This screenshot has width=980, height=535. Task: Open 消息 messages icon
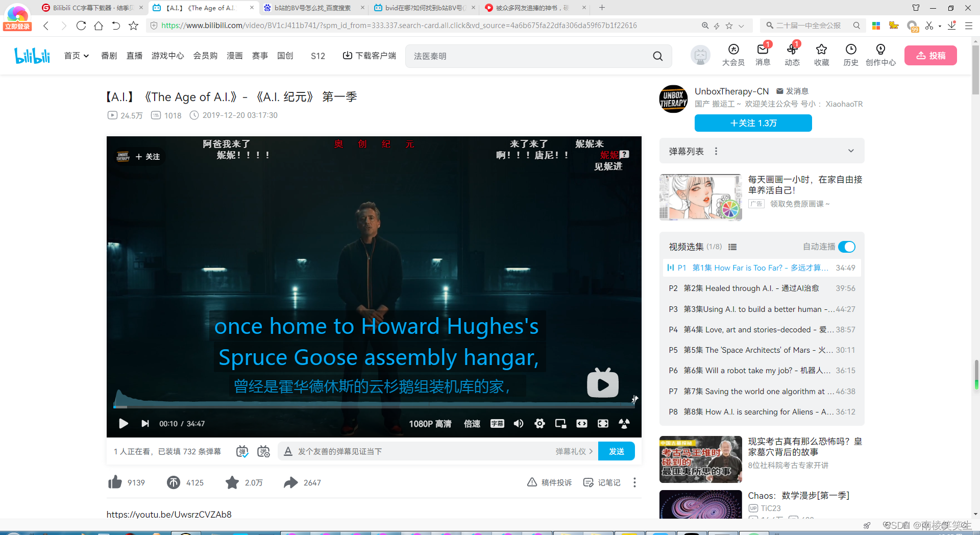(763, 55)
